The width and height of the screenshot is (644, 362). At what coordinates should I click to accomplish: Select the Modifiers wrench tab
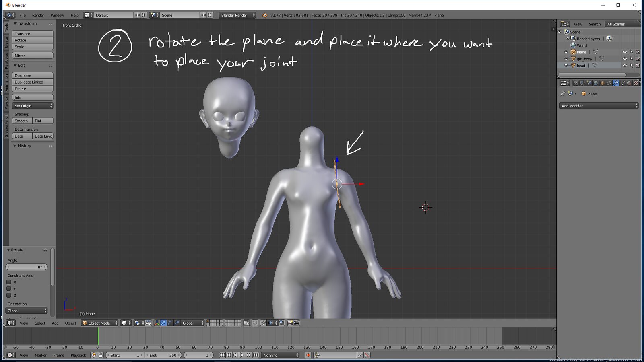616,83
